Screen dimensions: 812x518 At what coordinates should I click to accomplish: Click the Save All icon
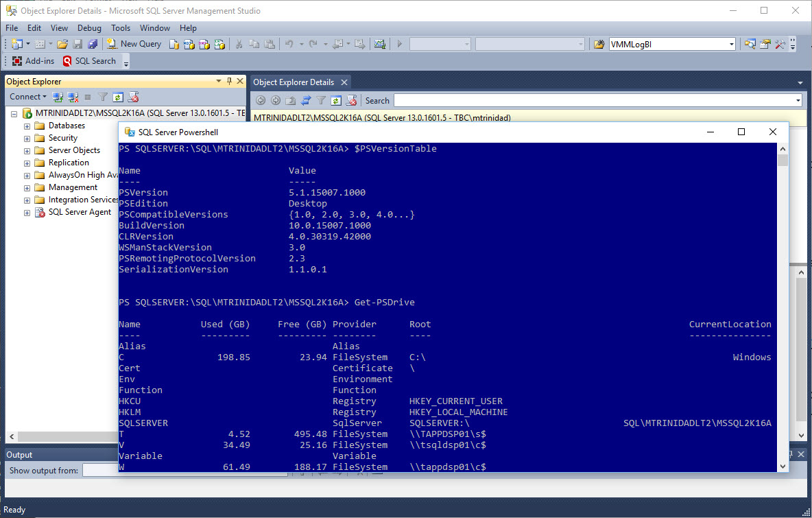point(93,44)
